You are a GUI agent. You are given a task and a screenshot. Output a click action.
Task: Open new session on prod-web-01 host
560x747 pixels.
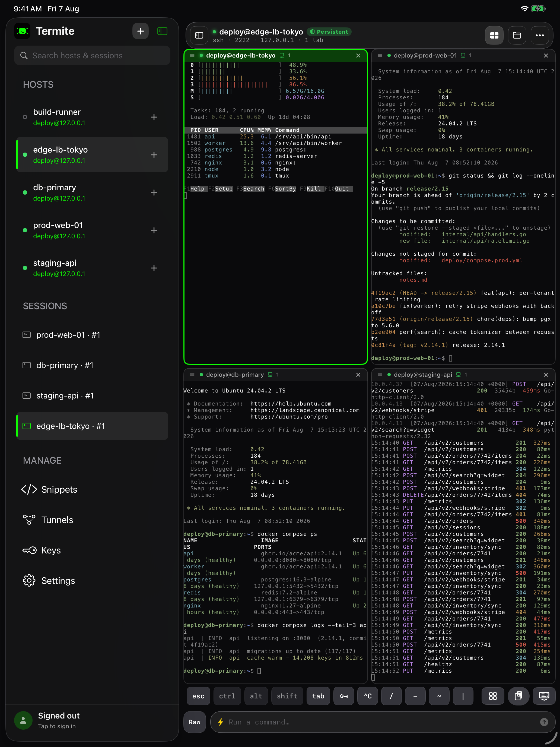click(154, 230)
